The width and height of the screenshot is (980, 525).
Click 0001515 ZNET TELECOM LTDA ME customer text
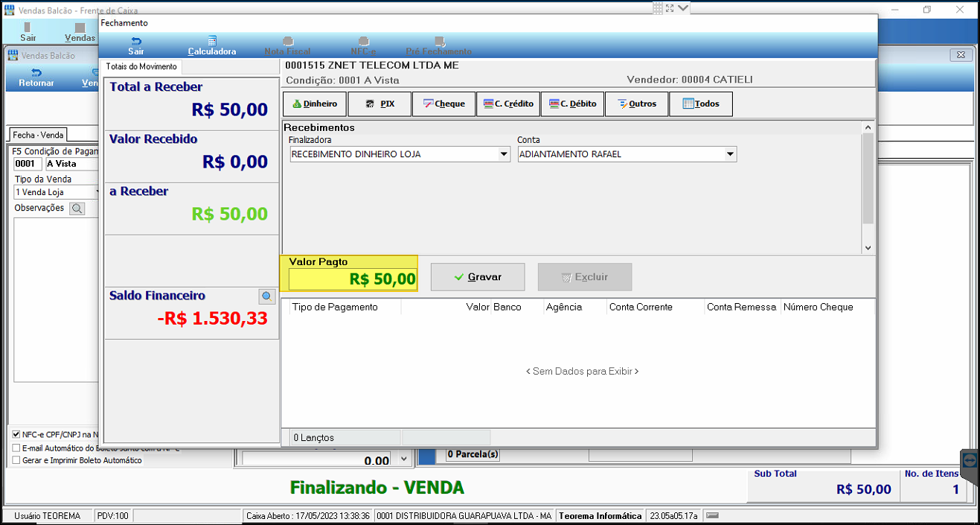[x=372, y=66]
